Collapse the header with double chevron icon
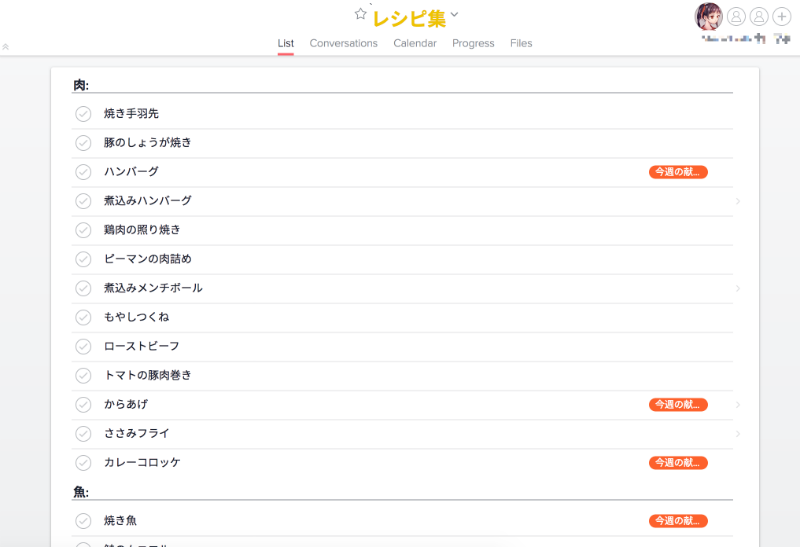This screenshot has width=800, height=547. coord(6,47)
